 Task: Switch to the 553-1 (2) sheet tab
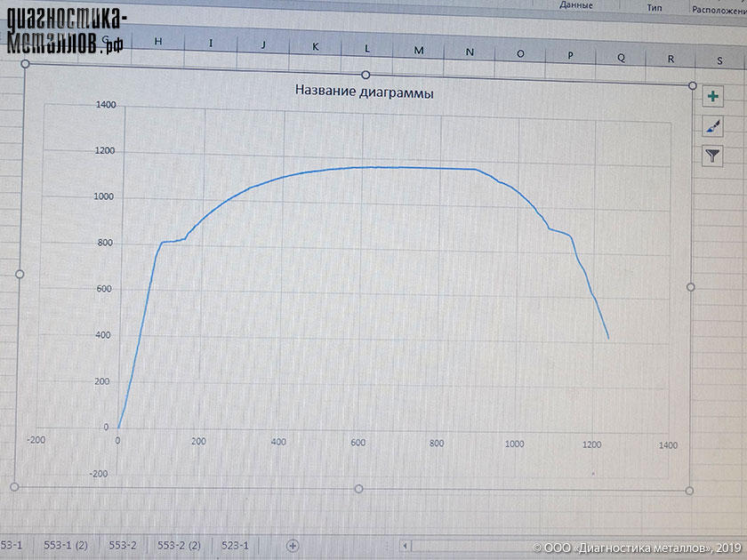(x=66, y=545)
